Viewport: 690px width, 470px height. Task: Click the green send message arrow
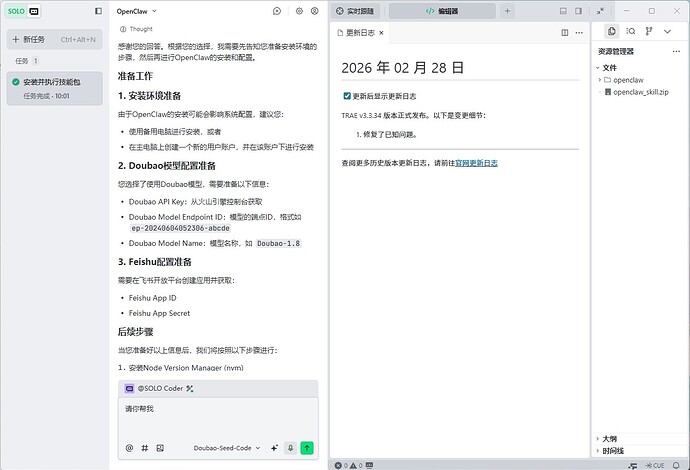(307, 448)
